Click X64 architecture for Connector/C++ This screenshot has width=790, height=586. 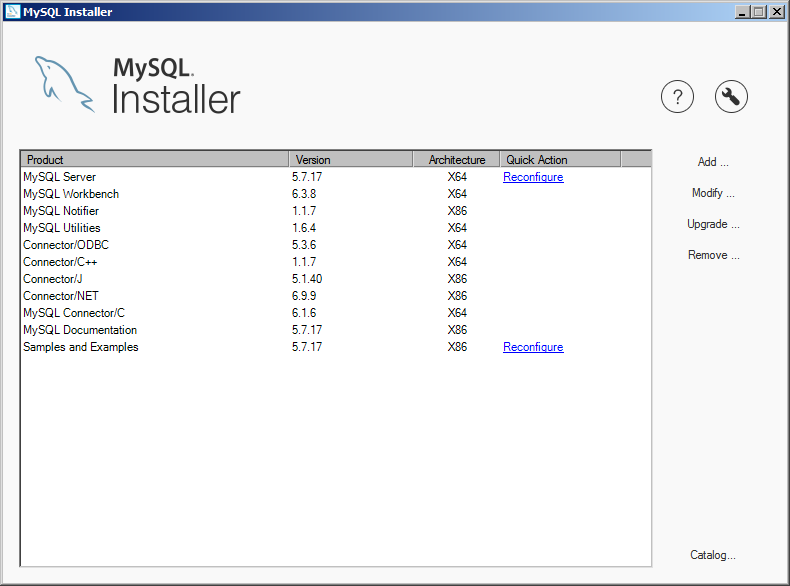tap(457, 262)
